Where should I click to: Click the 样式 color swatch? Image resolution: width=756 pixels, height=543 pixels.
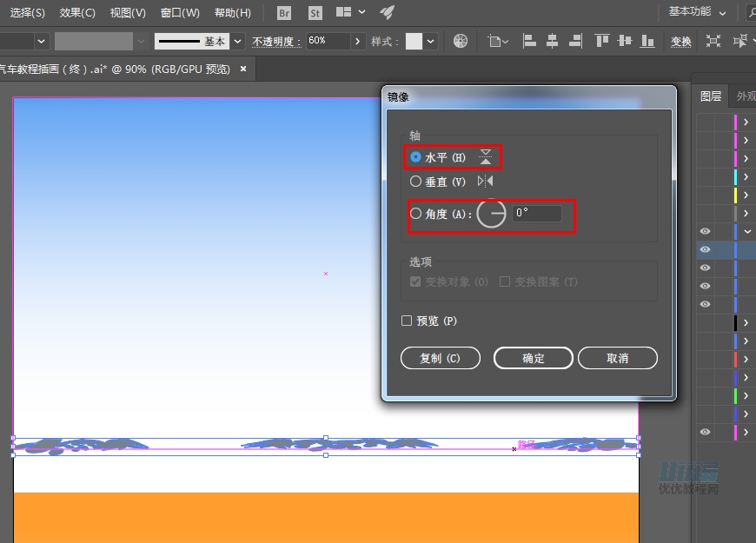pos(414,41)
